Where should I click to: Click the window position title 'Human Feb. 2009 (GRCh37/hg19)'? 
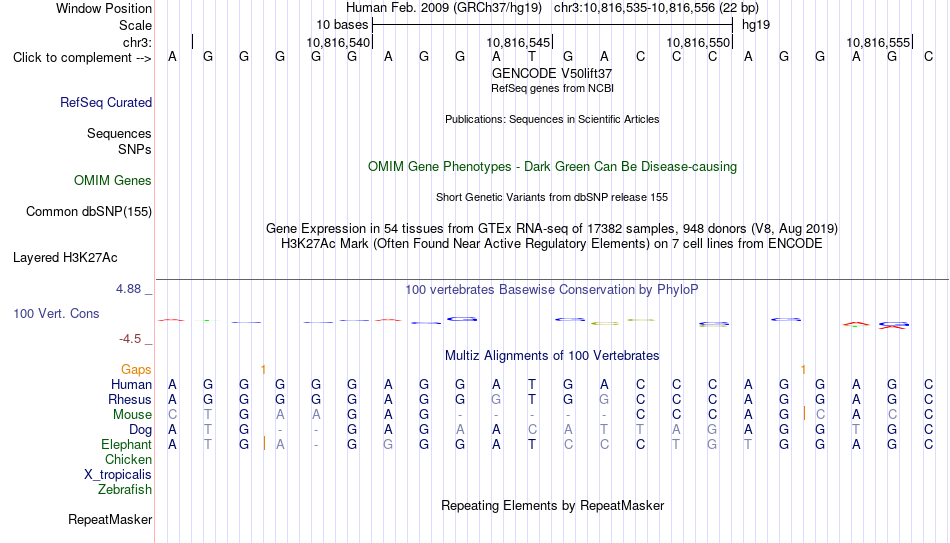tap(444, 8)
